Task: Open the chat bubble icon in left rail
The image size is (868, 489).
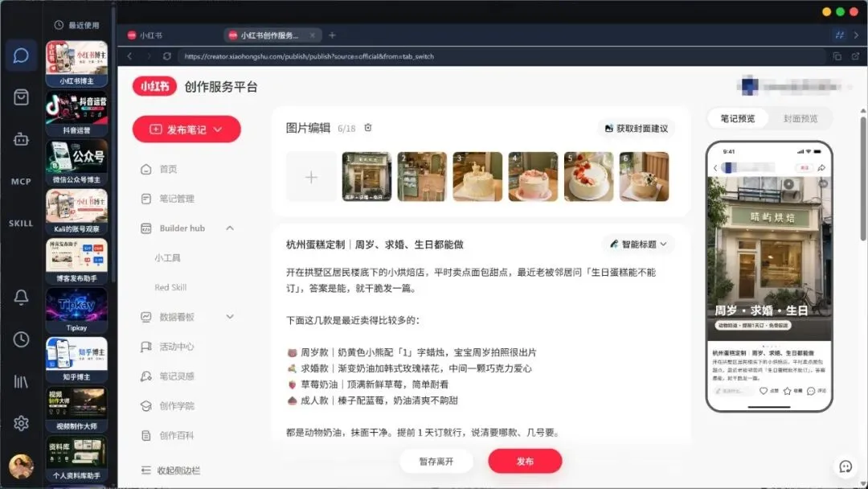Action: [21, 55]
